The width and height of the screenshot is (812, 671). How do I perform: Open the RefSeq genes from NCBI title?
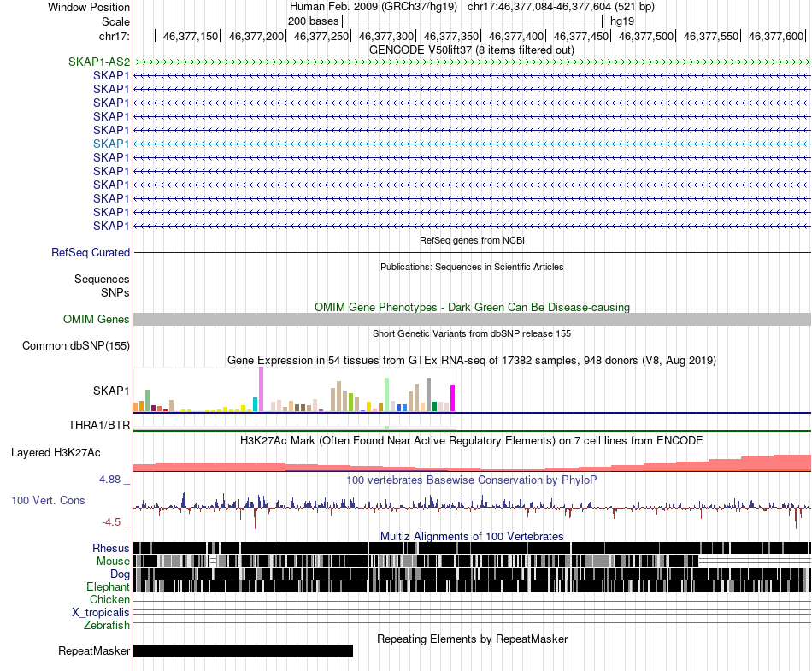click(x=472, y=240)
